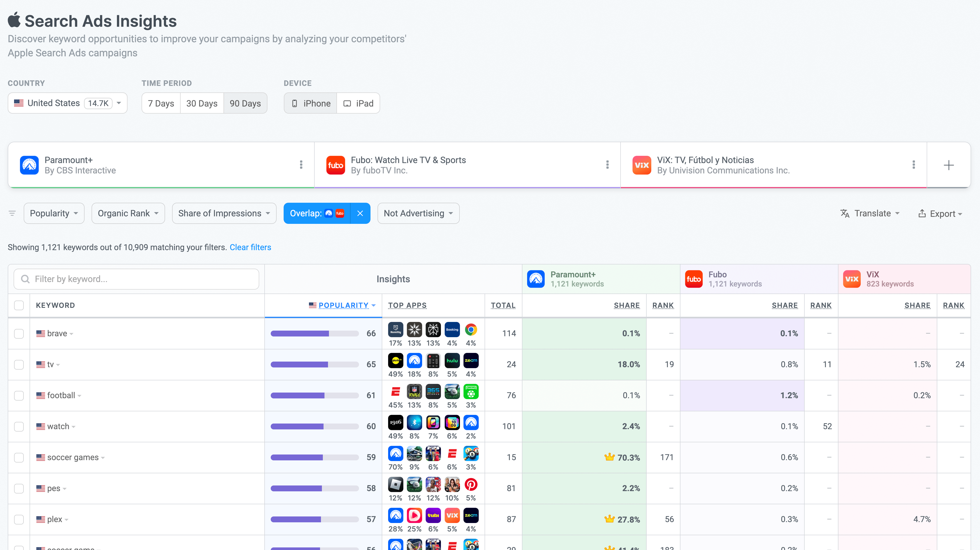Click the ViX icon in the table column header
The height and width of the screenshot is (550, 980).
[x=852, y=279]
